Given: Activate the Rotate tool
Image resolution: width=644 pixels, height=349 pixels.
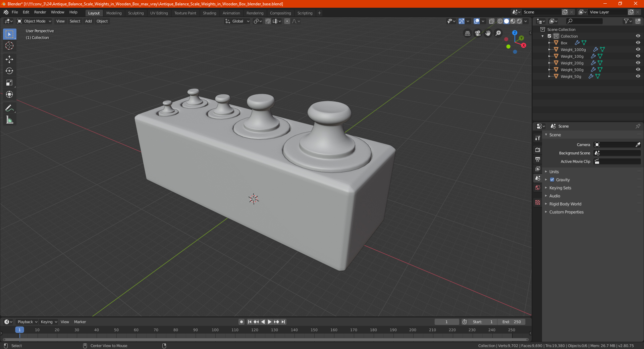Looking at the screenshot, I should point(9,71).
